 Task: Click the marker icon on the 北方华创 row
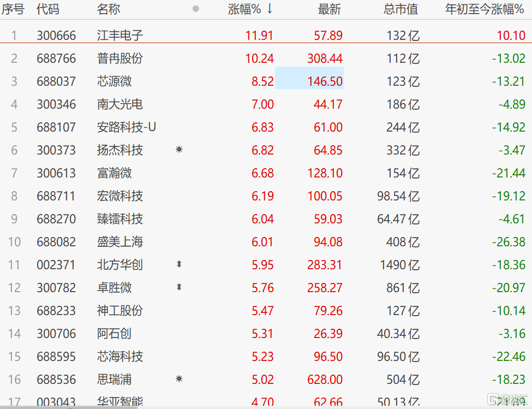(x=179, y=264)
